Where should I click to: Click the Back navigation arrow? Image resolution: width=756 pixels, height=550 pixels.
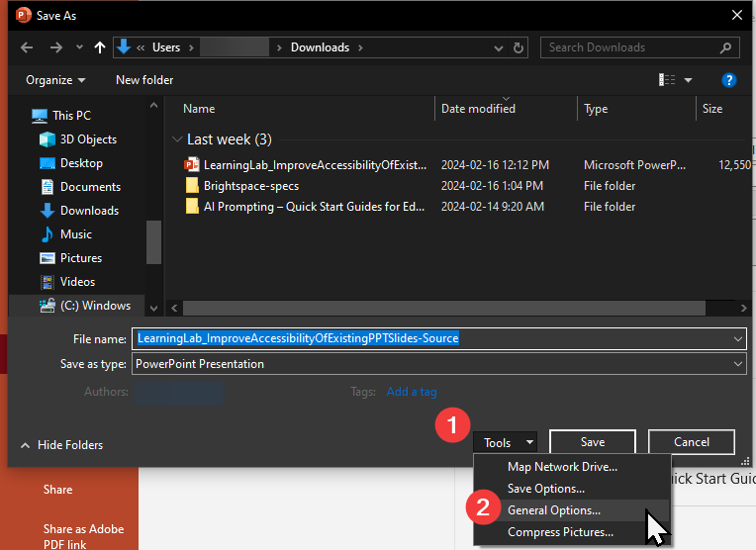(27, 47)
